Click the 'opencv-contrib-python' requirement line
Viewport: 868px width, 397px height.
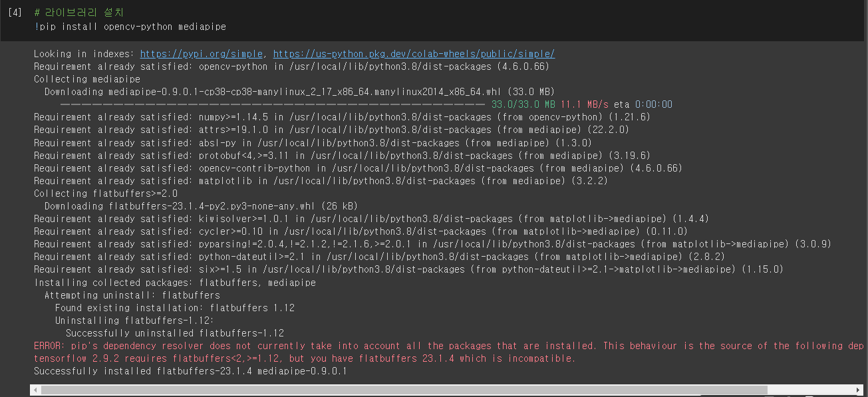pyautogui.click(x=358, y=168)
